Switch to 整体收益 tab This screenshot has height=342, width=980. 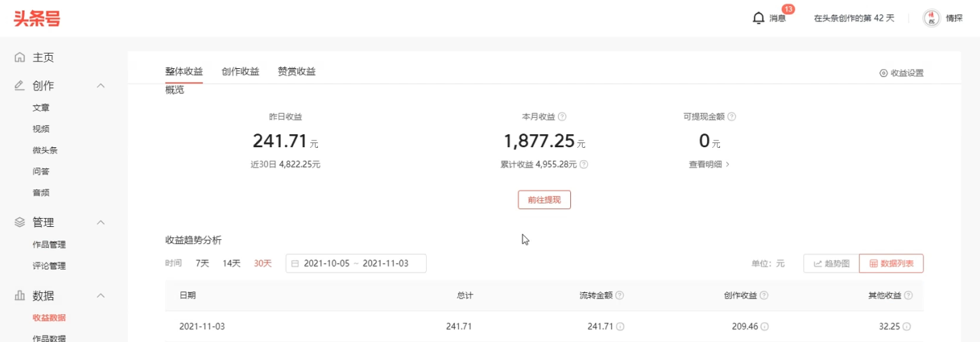tap(184, 72)
